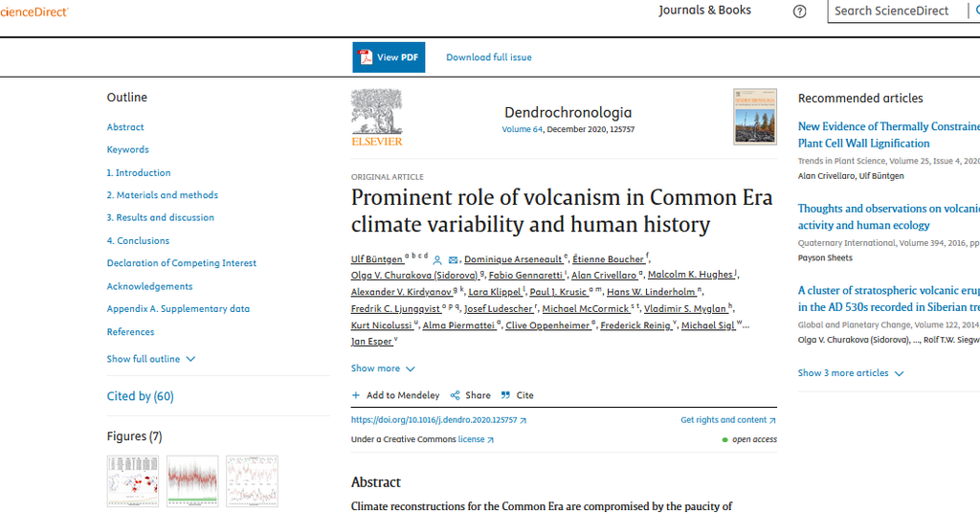Jump to Introduction in the outline
Screen dimensions: 980x513
(139, 173)
